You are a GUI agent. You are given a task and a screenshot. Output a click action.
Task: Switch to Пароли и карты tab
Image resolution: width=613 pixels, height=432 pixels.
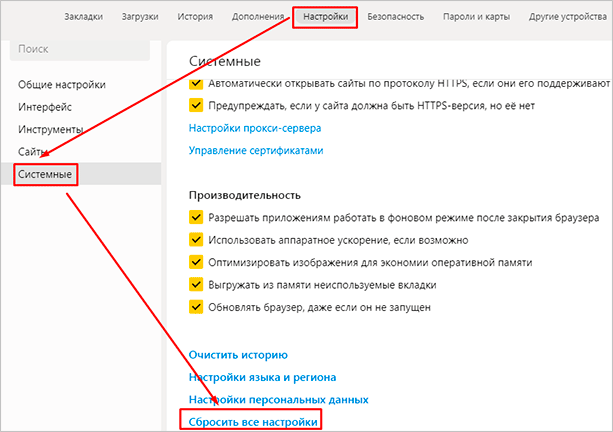click(476, 17)
